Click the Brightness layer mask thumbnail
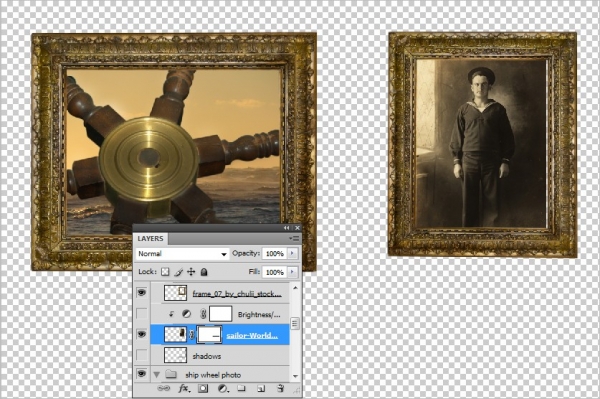600x399 pixels. point(220,314)
